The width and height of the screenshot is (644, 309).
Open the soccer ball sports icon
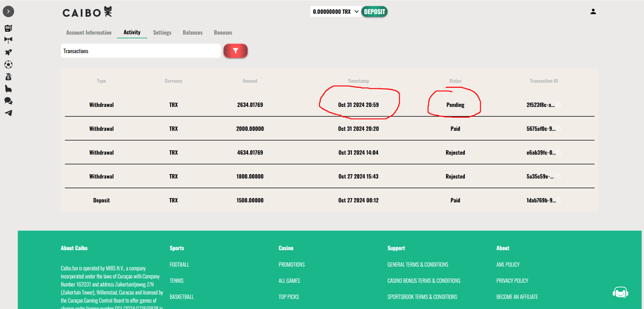tap(8, 65)
